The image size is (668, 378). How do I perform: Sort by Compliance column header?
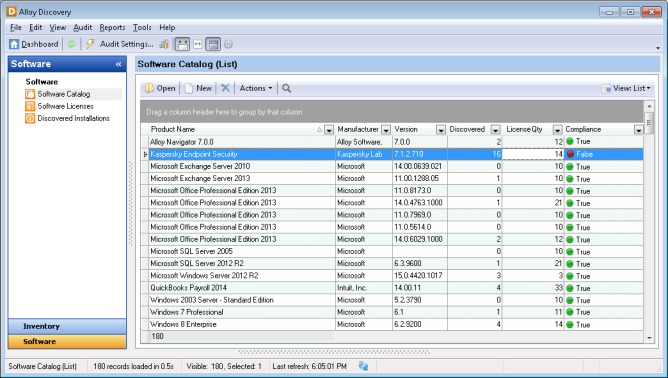coord(583,130)
